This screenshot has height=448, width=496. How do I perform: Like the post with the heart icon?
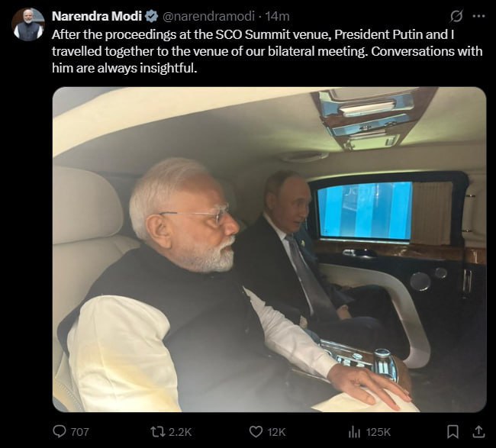[x=256, y=431]
